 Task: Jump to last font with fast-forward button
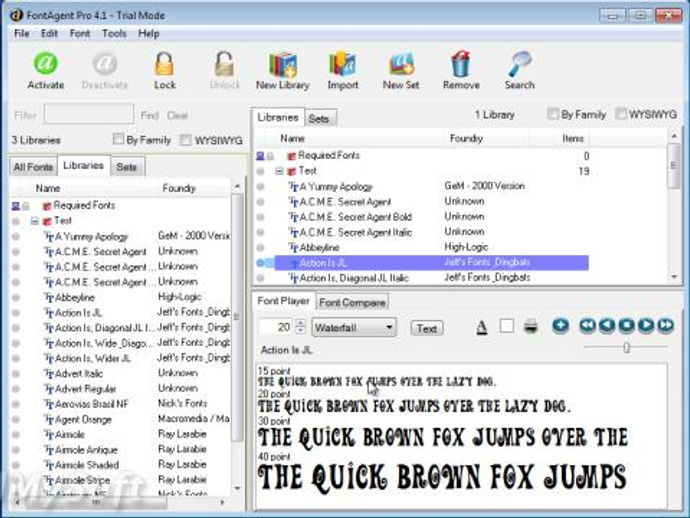click(665, 326)
